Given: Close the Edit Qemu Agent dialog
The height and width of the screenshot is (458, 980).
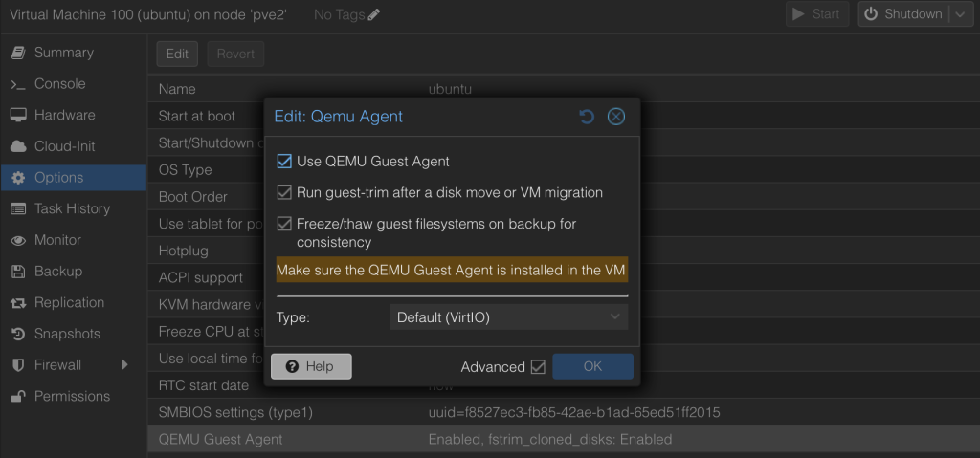Looking at the screenshot, I should pos(616,117).
